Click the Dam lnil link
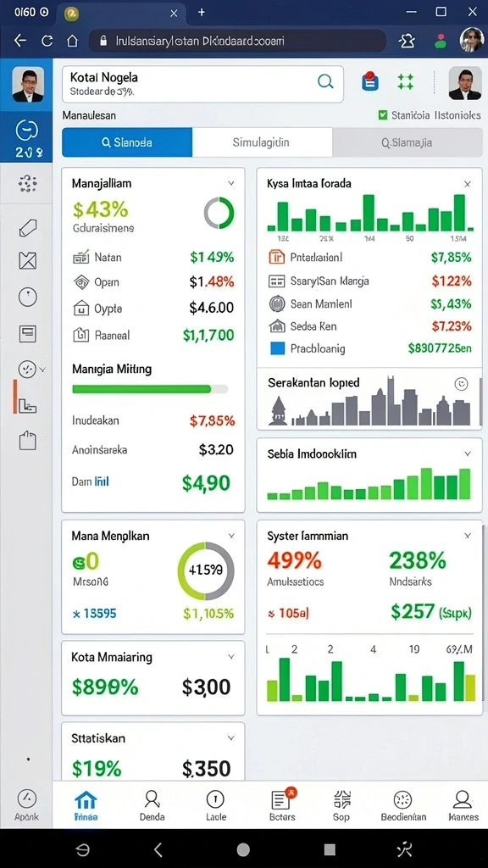This screenshot has height=868, width=488. tap(90, 481)
